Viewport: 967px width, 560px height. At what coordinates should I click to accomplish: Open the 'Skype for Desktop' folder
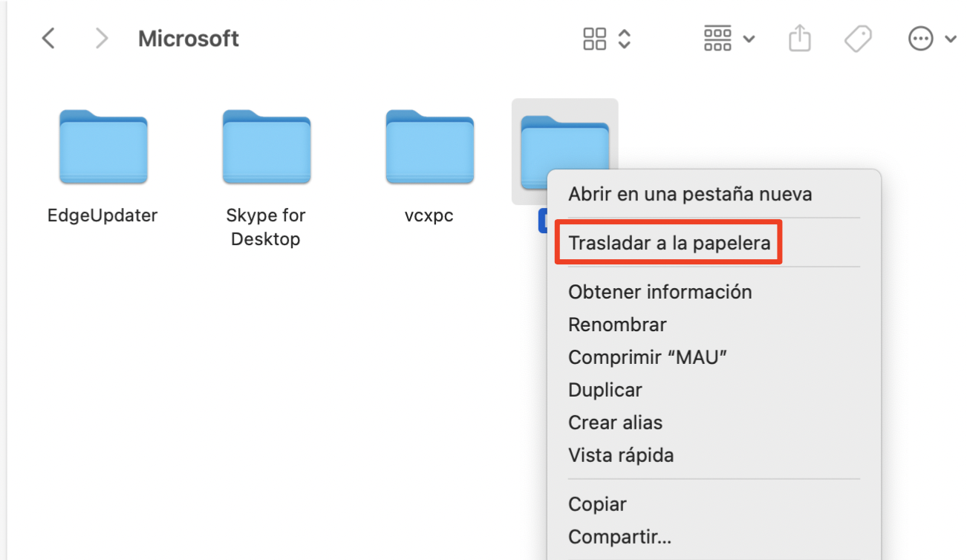pos(266,146)
